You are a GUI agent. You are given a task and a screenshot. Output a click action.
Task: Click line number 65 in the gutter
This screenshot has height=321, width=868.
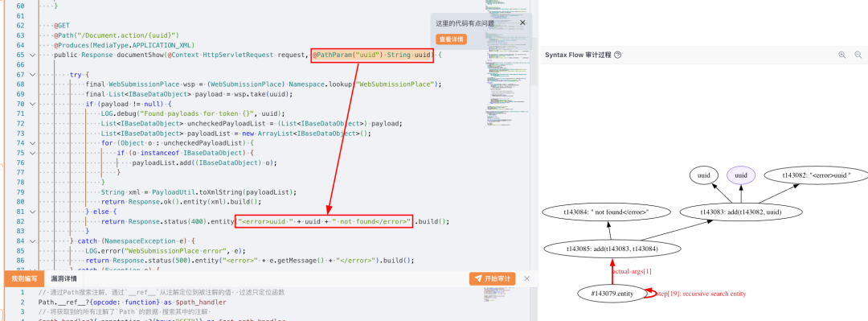pos(20,55)
